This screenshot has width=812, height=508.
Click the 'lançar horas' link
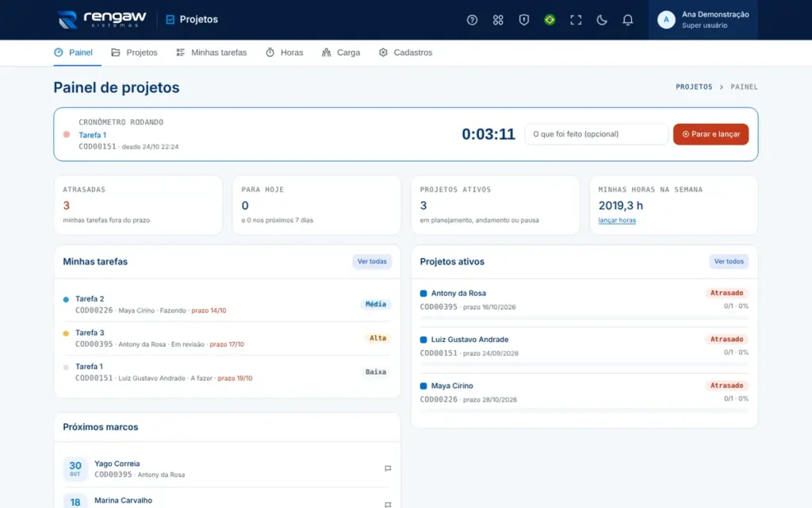tap(617, 221)
